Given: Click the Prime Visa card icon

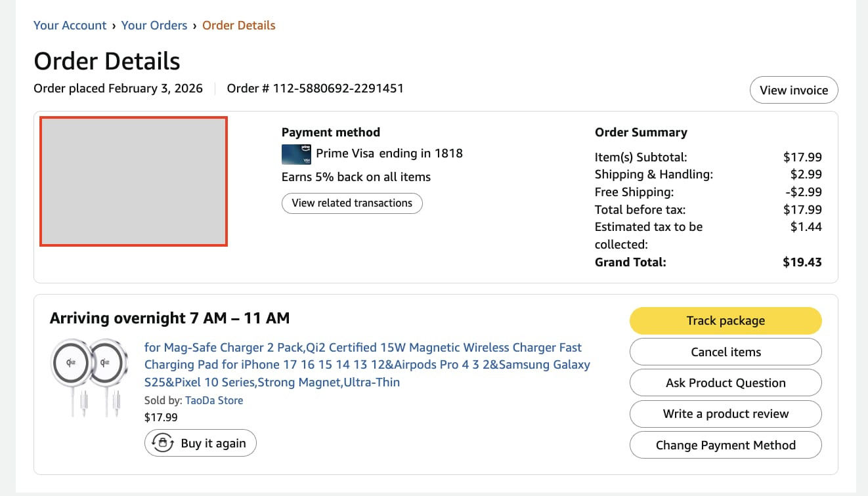Looking at the screenshot, I should pos(296,154).
